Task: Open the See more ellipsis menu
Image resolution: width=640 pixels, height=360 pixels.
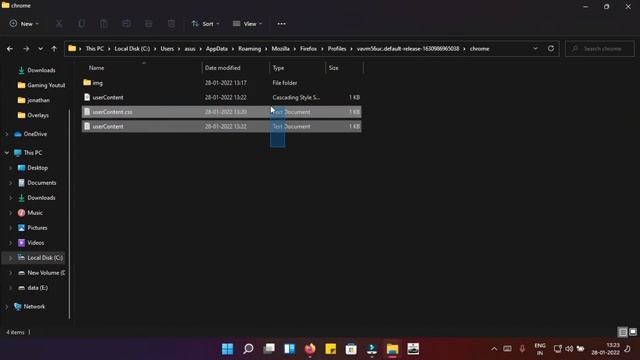Action: (282, 24)
